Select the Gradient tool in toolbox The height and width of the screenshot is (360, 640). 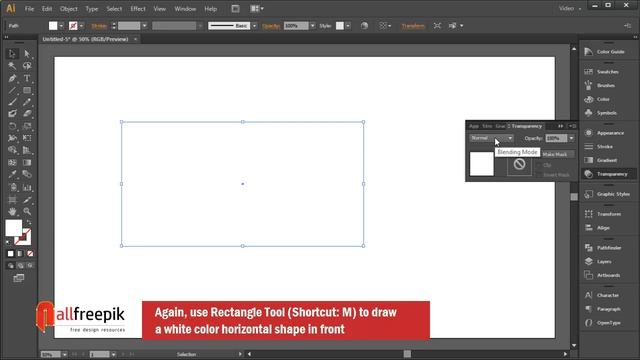point(27,162)
